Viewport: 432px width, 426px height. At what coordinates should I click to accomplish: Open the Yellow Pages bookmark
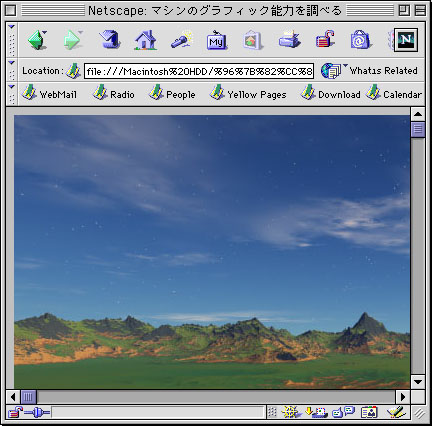pyautogui.click(x=248, y=94)
